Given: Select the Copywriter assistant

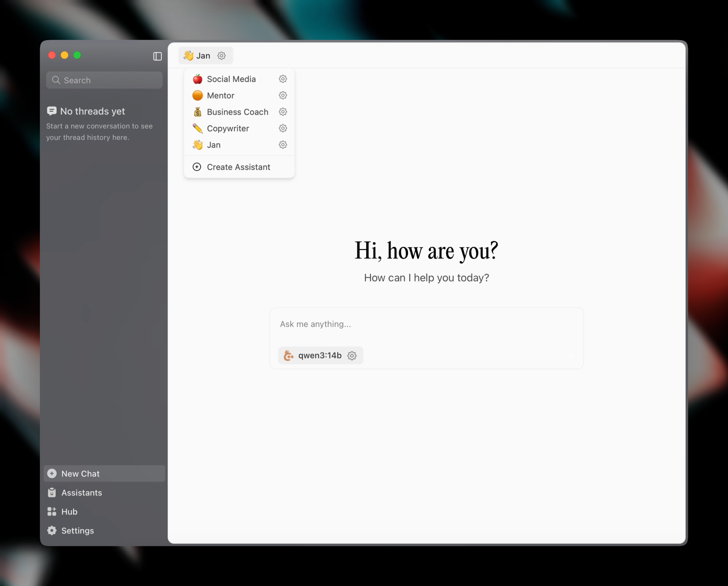Looking at the screenshot, I should click(228, 128).
